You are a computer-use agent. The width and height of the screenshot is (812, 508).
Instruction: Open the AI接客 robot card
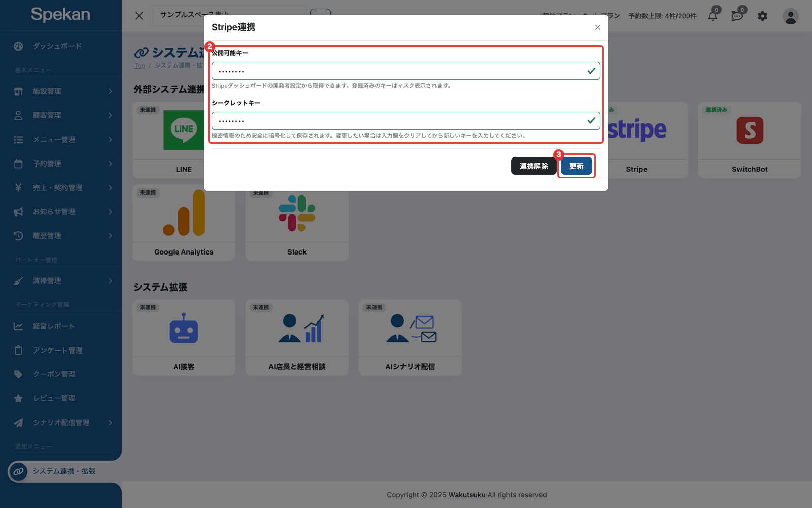(x=184, y=338)
